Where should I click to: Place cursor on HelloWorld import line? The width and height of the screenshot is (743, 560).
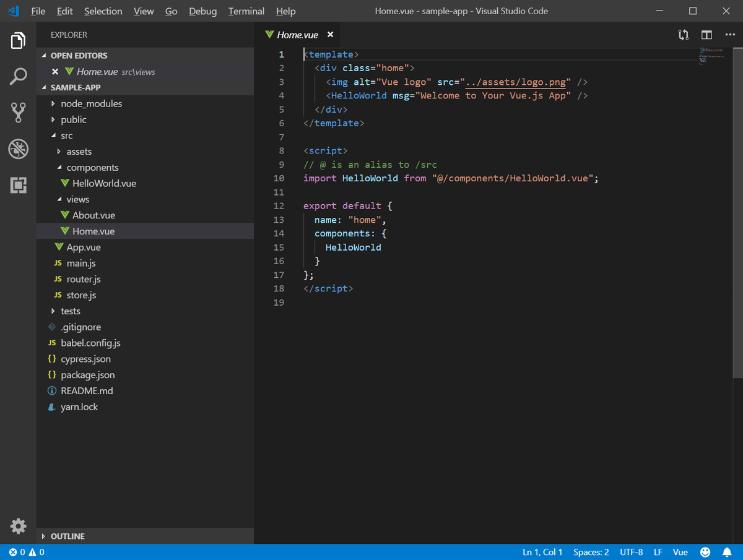(x=451, y=178)
